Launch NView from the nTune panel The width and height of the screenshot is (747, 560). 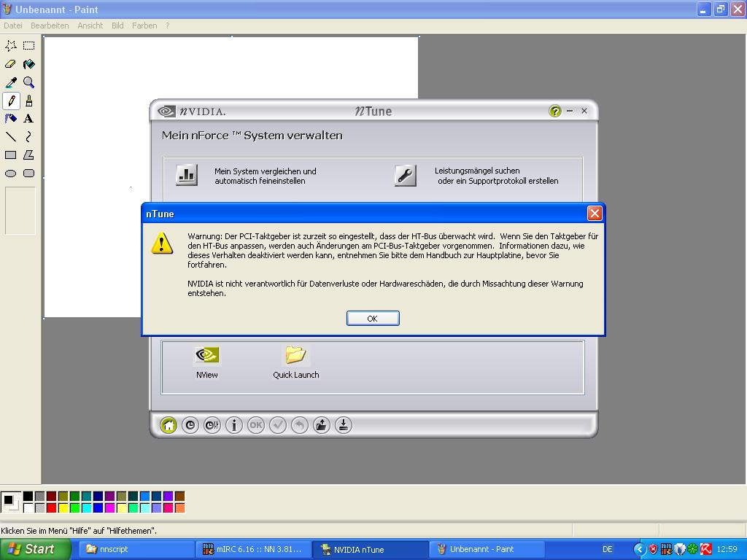coord(206,362)
